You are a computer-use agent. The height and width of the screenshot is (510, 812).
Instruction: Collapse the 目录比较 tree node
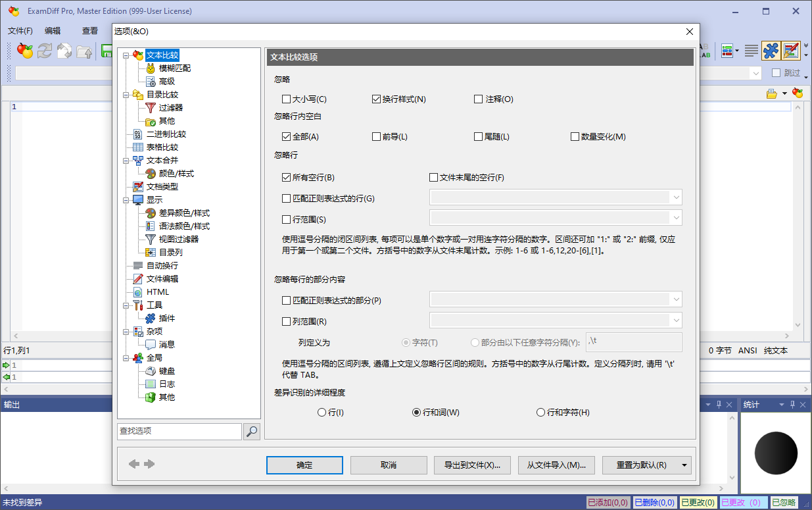tap(126, 95)
